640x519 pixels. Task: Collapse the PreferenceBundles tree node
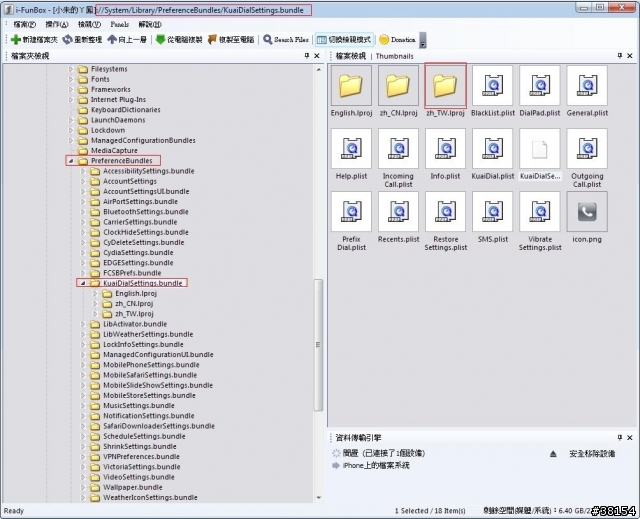(71, 161)
